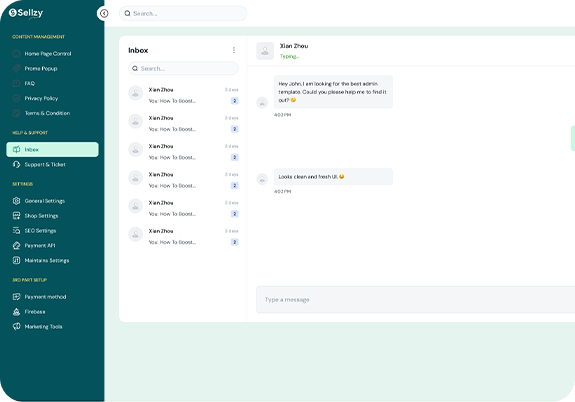Open Home Page Control menu item
Screen dimensions: 575x402
click(x=52, y=54)
